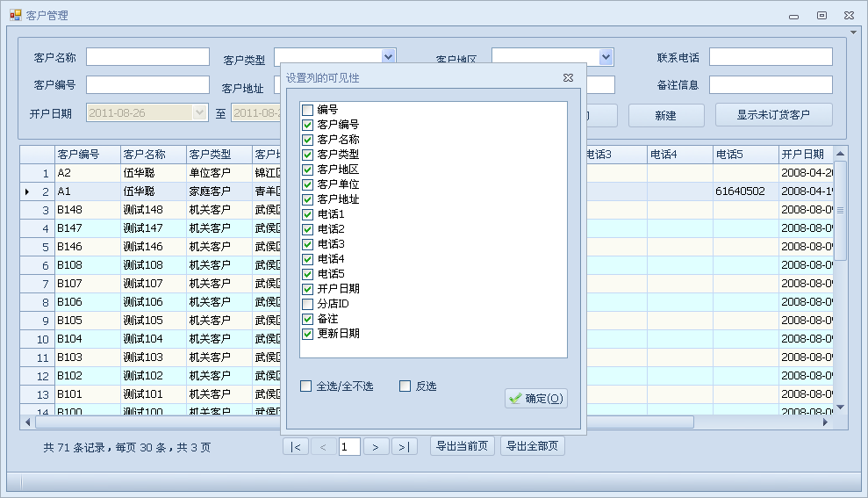
Task: Enable the 编号 column checkbox
Action: [x=308, y=110]
